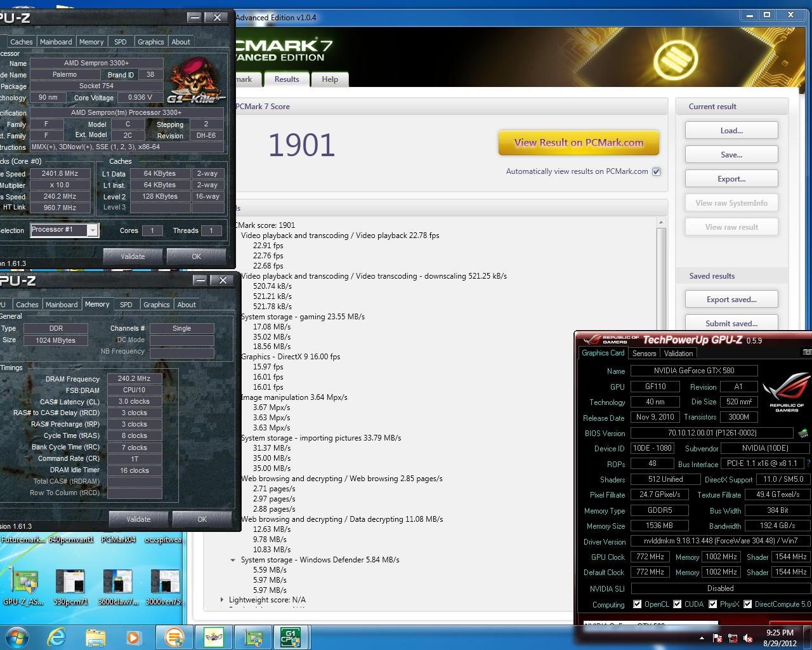This screenshot has width=812, height=650.
Task: Open the Help tab in PCMark 7
Action: [330, 79]
